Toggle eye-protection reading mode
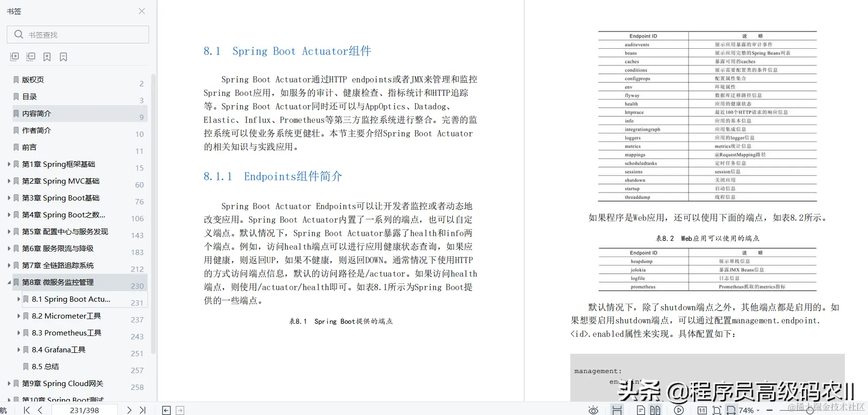The height and width of the screenshot is (415, 868). [x=593, y=410]
